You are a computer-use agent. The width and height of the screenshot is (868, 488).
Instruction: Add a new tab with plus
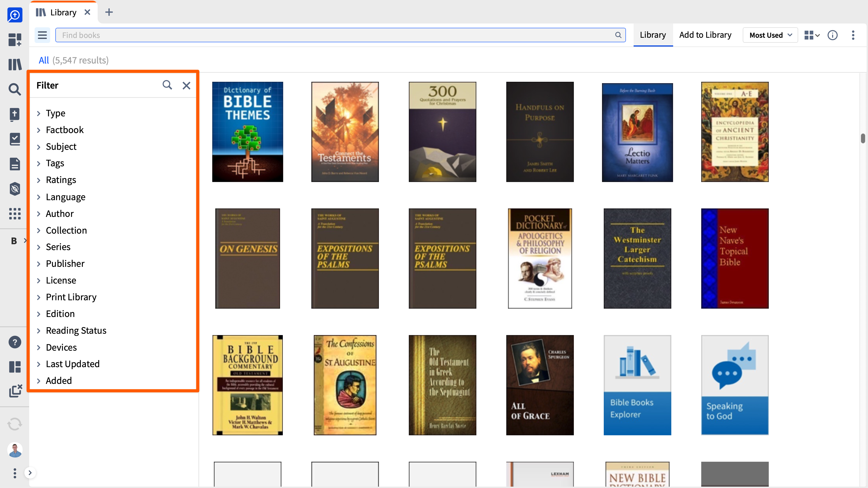(109, 12)
